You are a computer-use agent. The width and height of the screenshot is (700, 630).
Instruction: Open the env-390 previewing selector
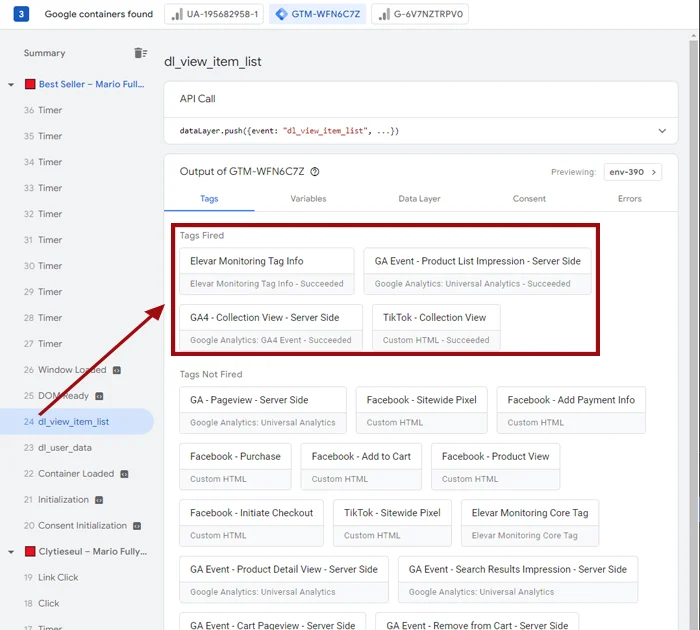tap(633, 172)
